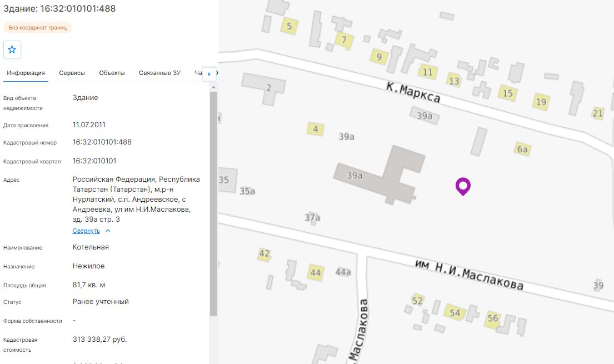Go to the Объекты tab
This screenshot has width=614, height=364.
[x=112, y=73]
